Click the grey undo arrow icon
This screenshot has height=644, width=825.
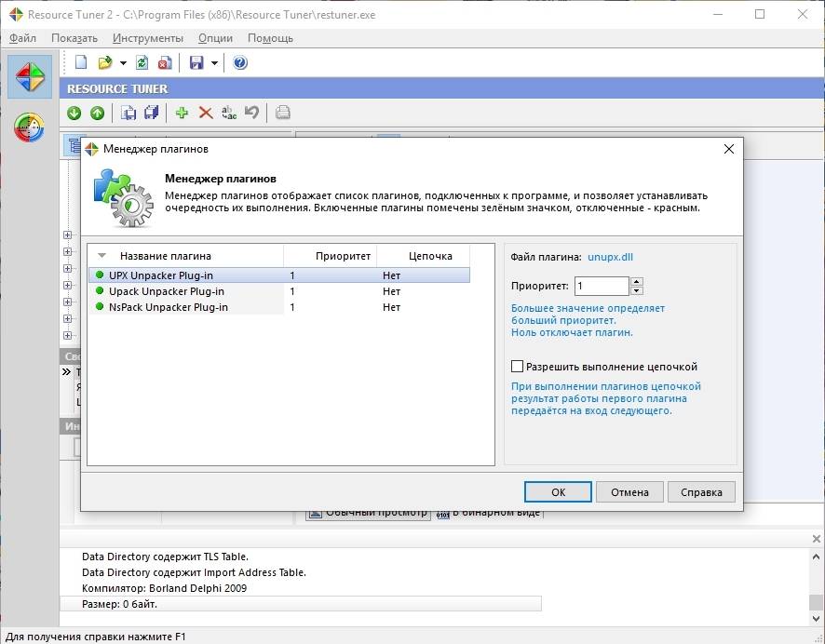(x=252, y=113)
